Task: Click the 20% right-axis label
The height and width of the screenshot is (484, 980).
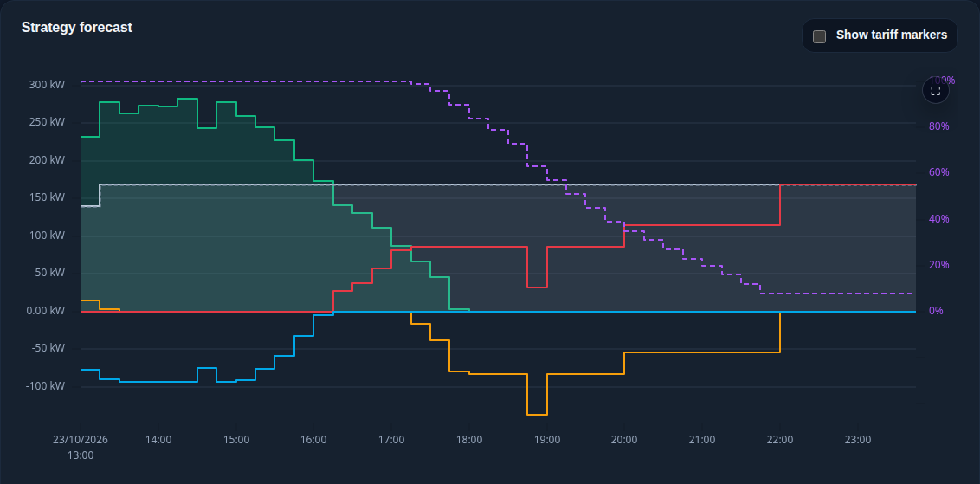Action: point(938,265)
